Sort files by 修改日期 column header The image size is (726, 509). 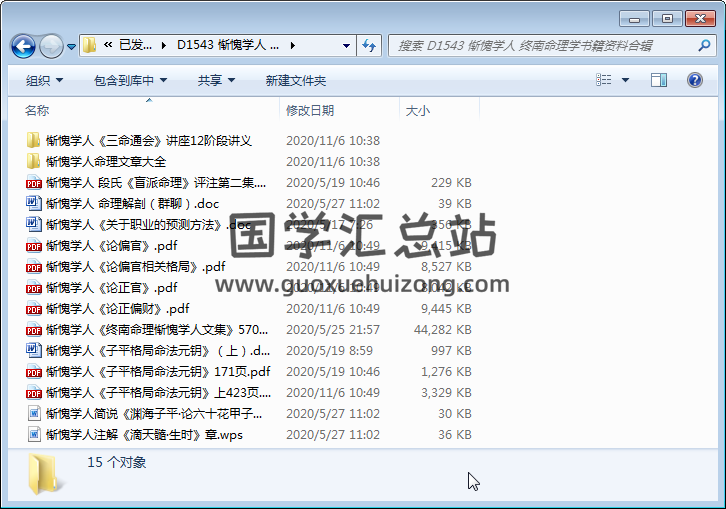click(x=310, y=110)
